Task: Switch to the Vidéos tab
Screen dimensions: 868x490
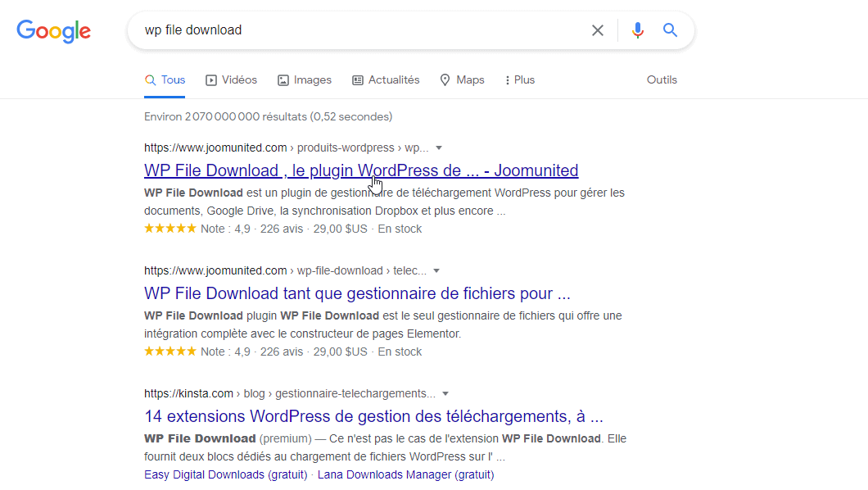Action: tap(232, 80)
